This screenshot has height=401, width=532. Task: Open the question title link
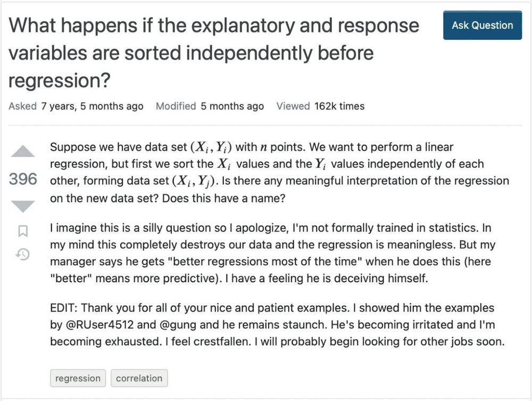pos(214,53)
